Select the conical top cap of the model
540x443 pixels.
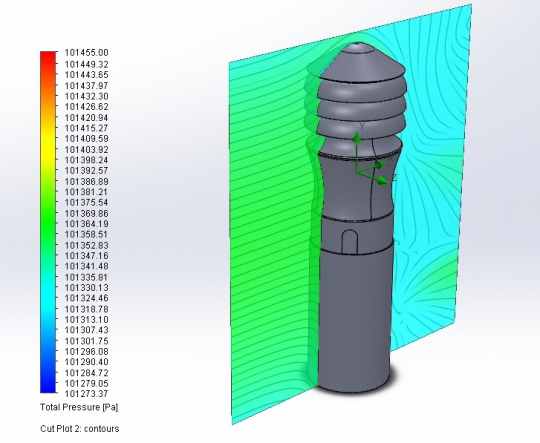point(361,64)
